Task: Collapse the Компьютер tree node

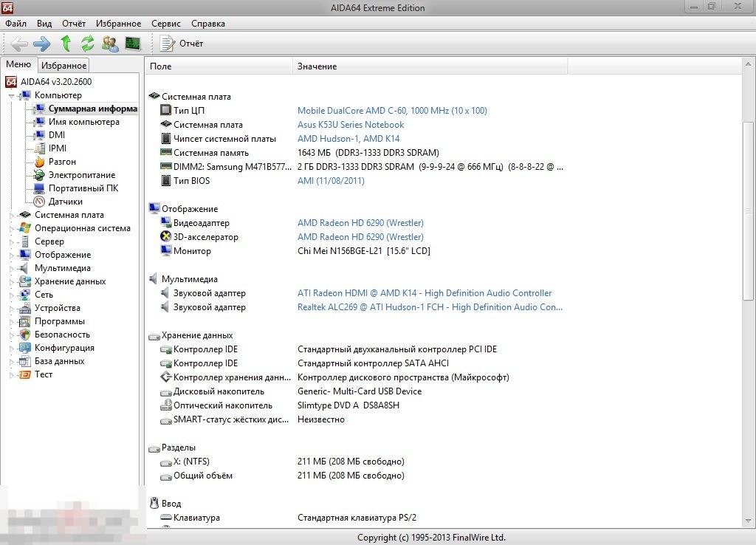Action: point(12,96)
